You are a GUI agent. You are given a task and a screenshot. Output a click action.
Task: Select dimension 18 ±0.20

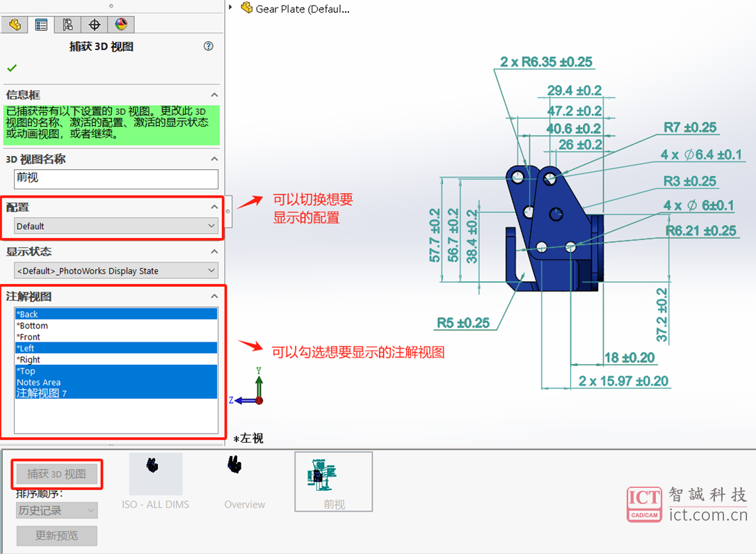click(x=629, y=358)
